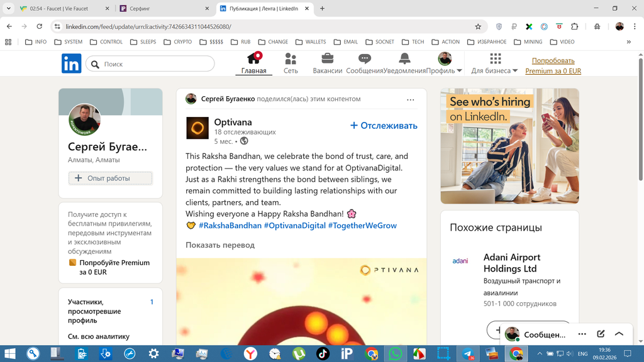Open the Optivana page name link
The width and height of the screenshot is (644, 362).
coord(233,122)
